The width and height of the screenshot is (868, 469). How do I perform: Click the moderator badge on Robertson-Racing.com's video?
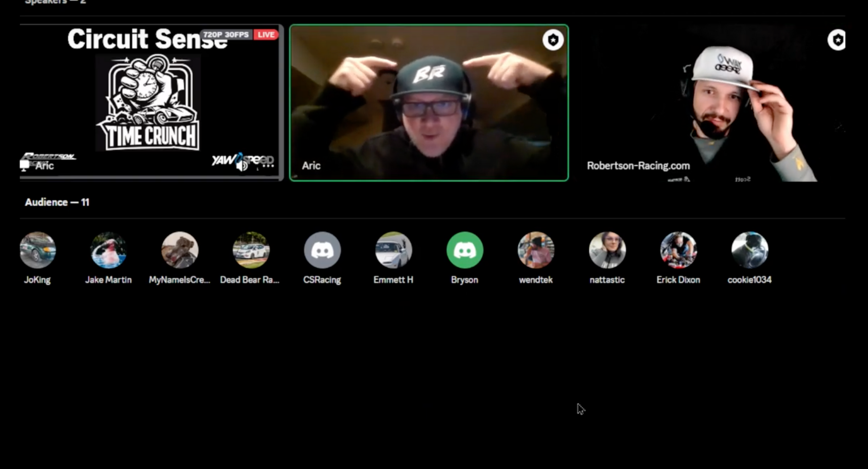coord(837,40)
